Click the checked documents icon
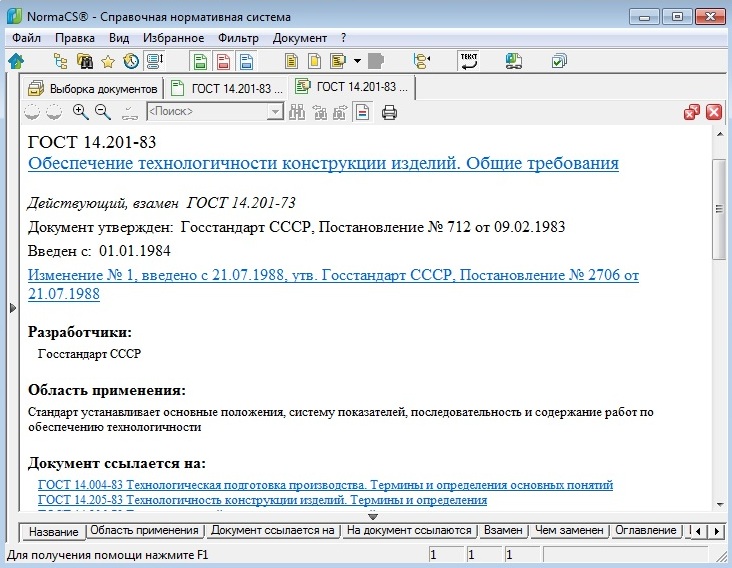The height and width of the screenshot is (568, 732). point(559,61)
